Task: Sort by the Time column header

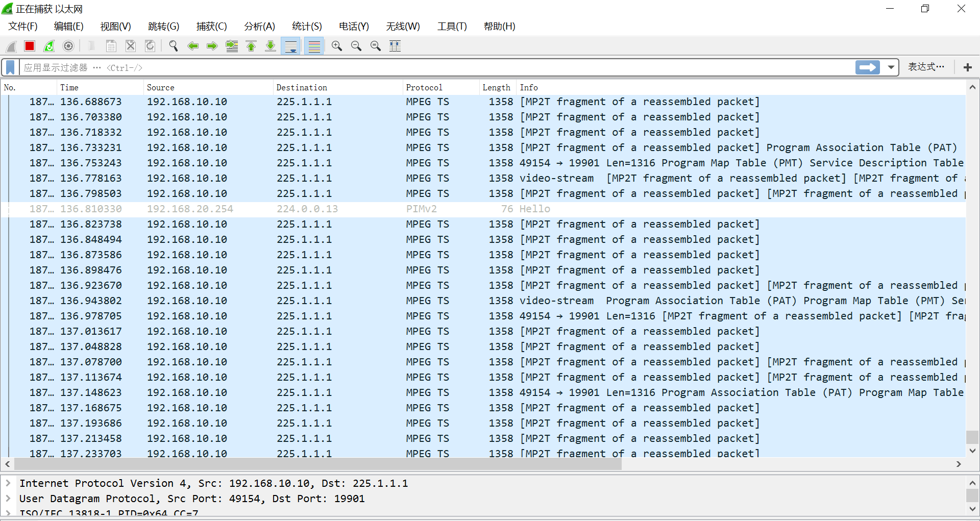Action: pos(100,87)
